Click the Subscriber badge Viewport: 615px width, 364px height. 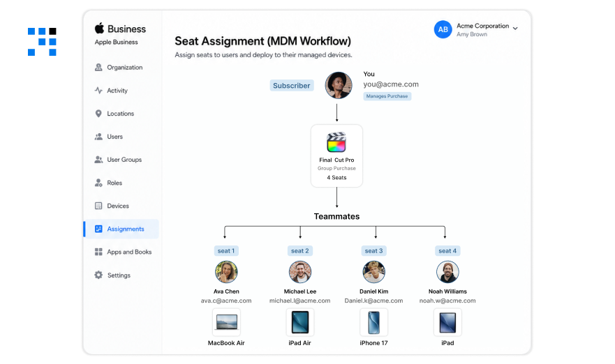coord(291,85)
